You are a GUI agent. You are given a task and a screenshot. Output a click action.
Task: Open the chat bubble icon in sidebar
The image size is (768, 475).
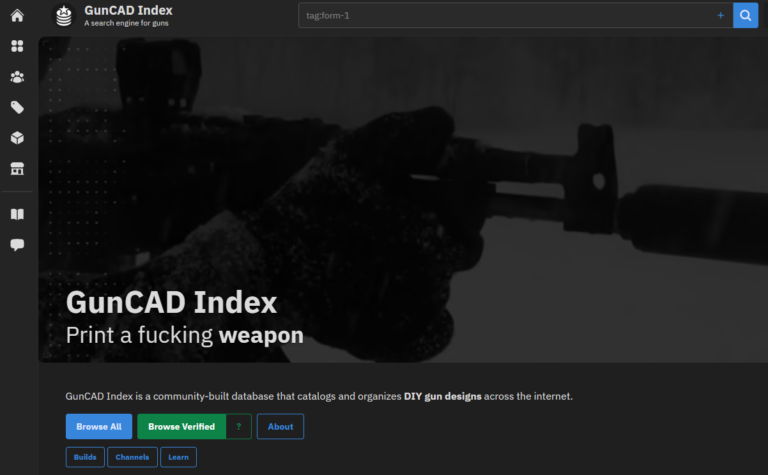coord(17,245)
